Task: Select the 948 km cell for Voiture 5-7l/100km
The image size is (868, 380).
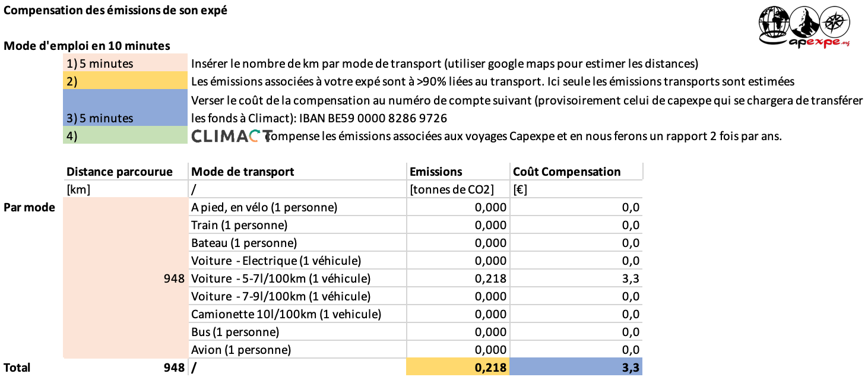Action: click(125, 278)
